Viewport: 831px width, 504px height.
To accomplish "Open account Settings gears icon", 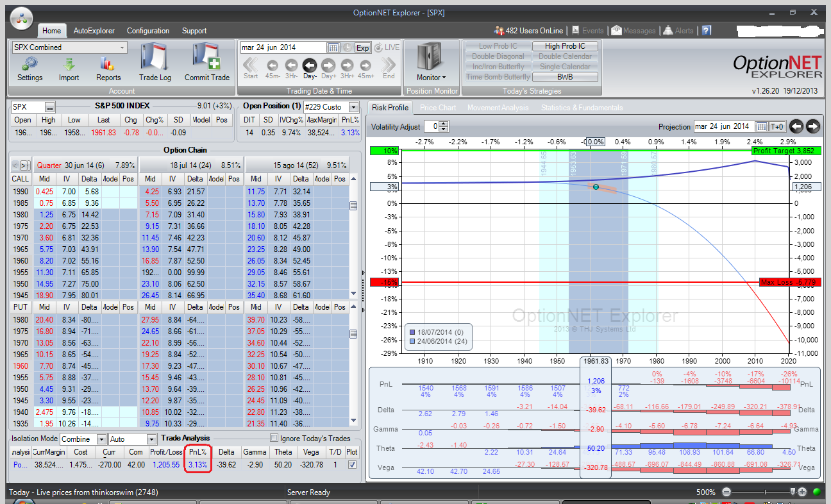I will click(29, 64).
